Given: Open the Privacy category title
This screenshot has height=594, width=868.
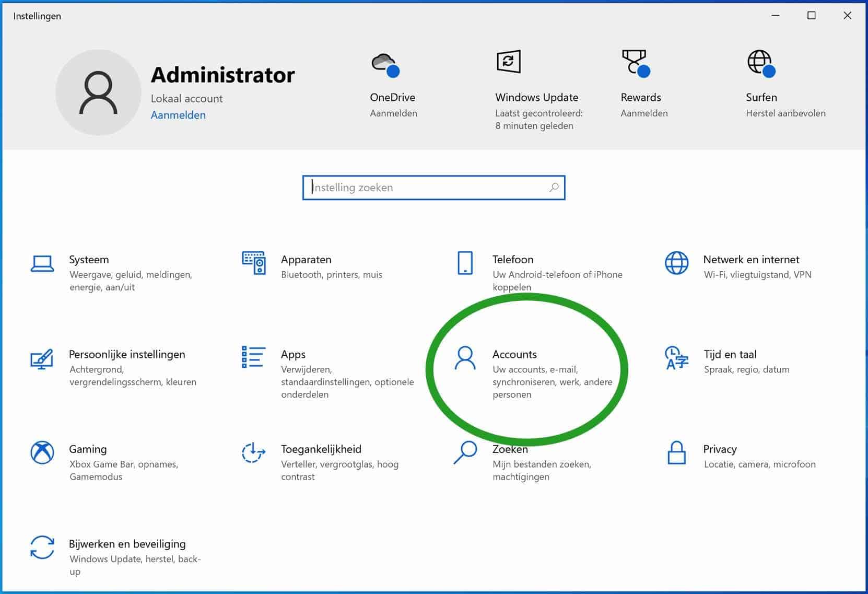Looking at the screenshot, I should [x=720, y=449].
